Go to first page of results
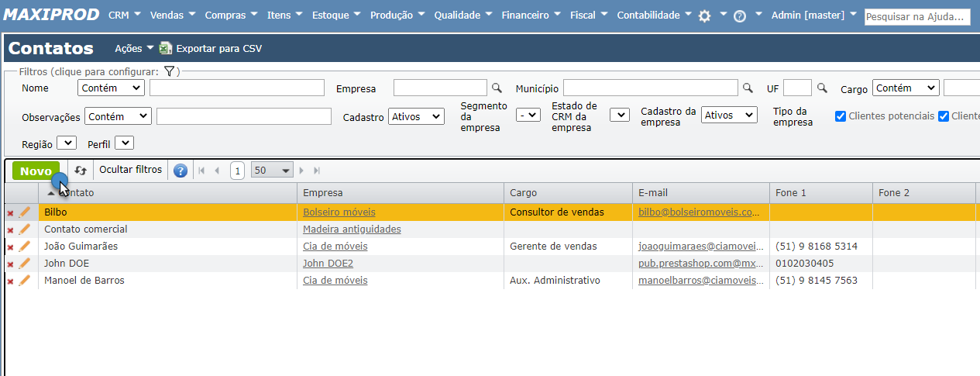The height and width of the screenshot is (376, 980). click(201, 171)
